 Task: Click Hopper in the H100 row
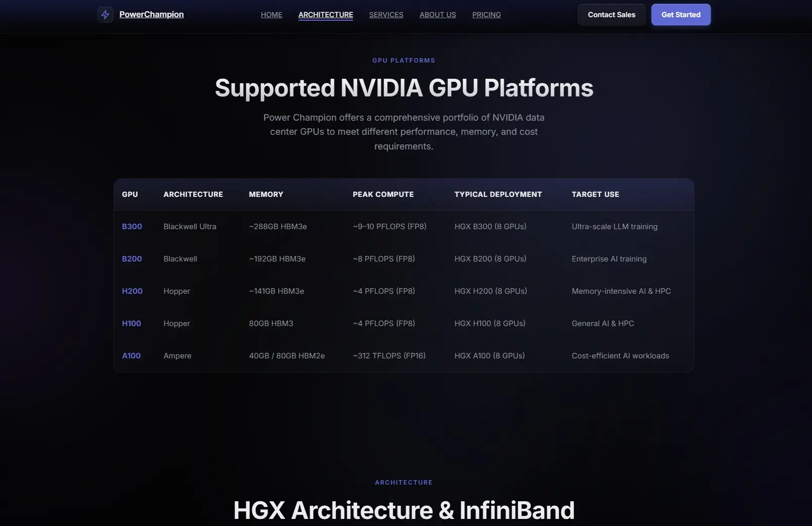click(177, 324)
